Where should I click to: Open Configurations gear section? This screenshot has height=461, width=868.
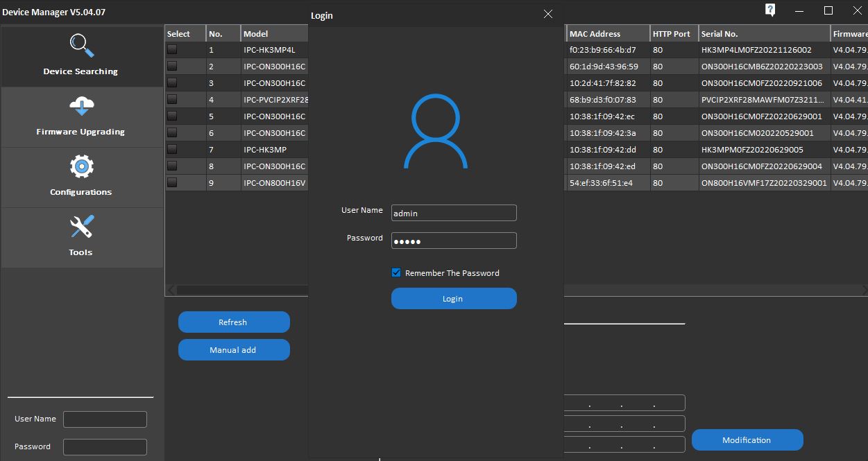[82, 177]
